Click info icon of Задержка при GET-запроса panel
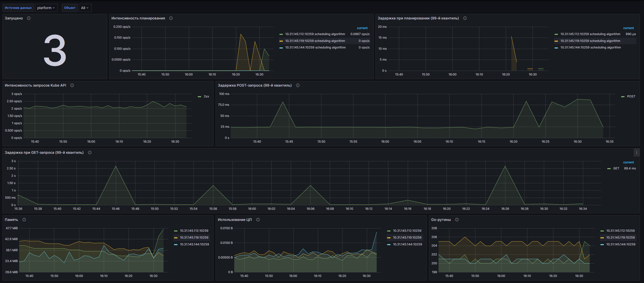The height and width of the screenshot is (283, 644). point(90,152)
